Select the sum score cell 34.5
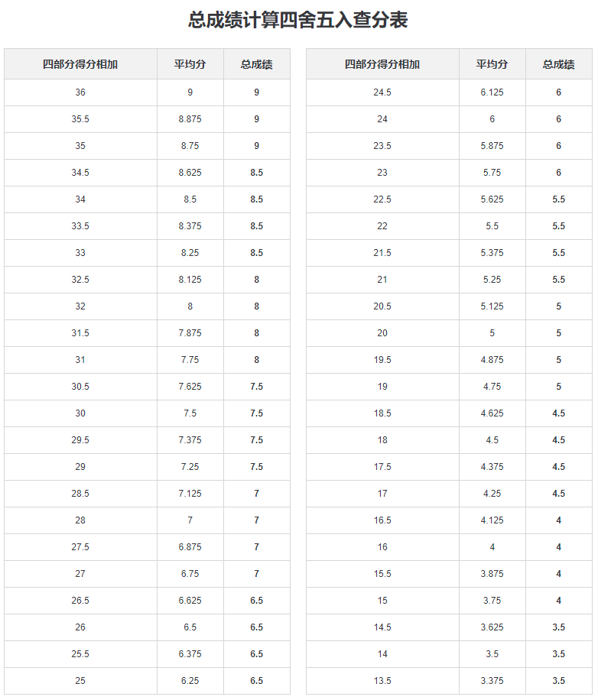This screenshot has height=700, width=598. (x=80, y=173)
